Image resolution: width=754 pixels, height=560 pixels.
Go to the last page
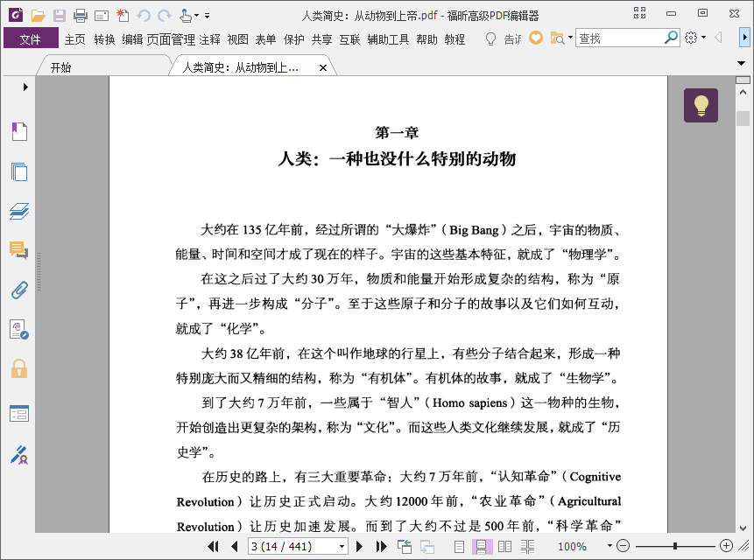(x=381, y=546)
